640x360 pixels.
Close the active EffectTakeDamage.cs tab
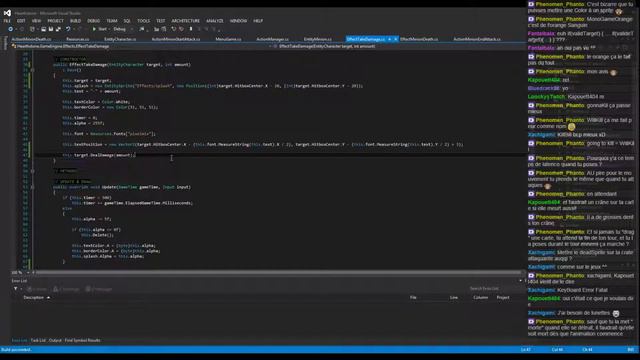396,39
